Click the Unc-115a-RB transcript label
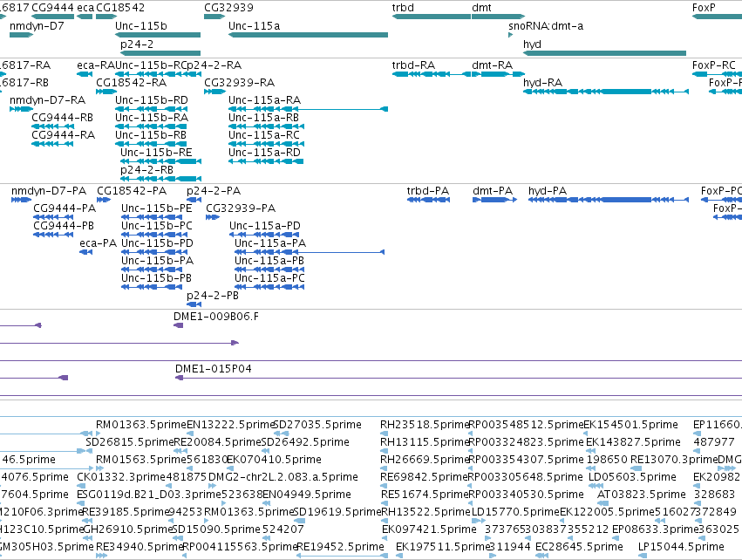742x560 pixels. click(x=263, y=118)
